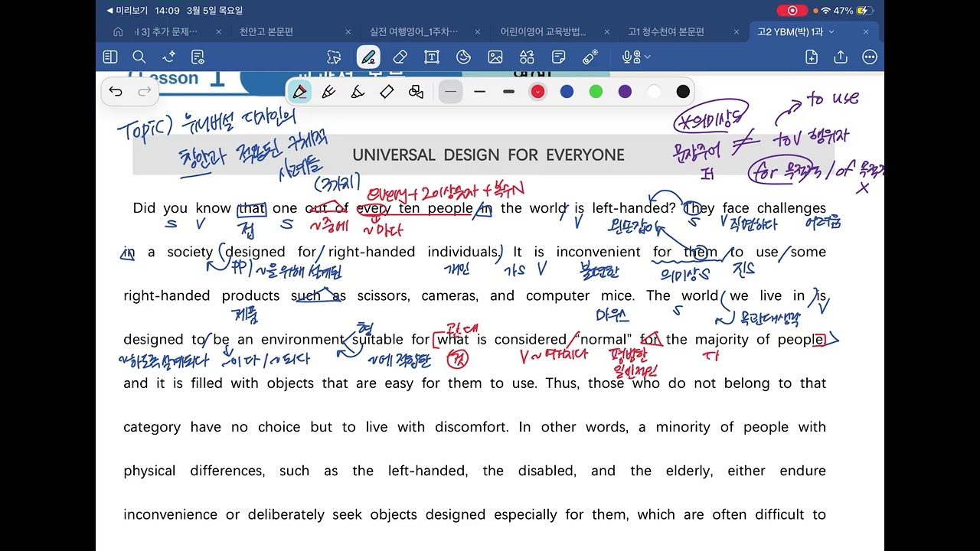Select the Eraser tool
This screenshot has width=980, height=551.
pyautogui.click(x=400, y=57)
